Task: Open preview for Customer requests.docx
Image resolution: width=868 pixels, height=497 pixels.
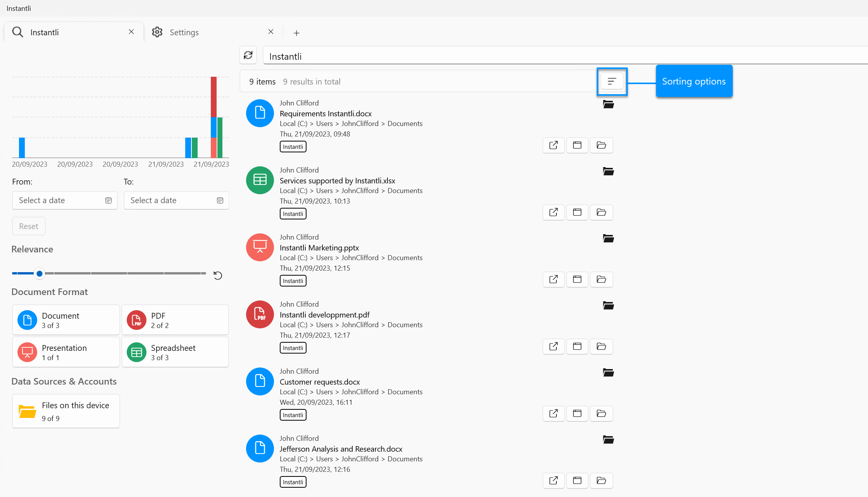Action: (x=577, y=414)
